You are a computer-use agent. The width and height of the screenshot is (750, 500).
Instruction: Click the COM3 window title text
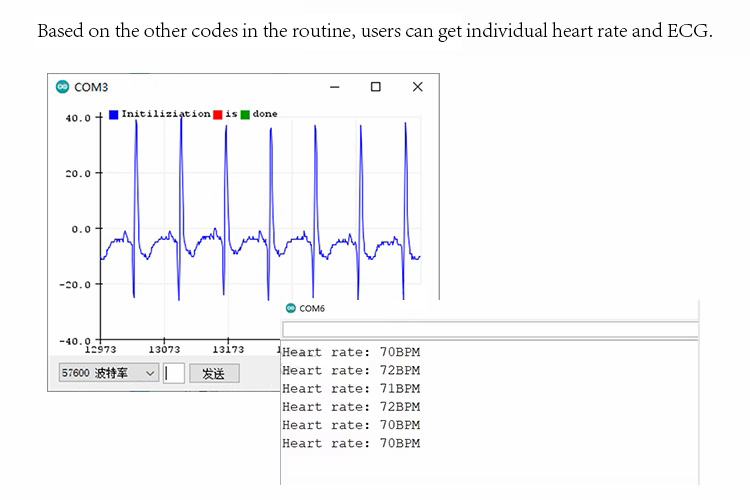click(x=91, y=88)
